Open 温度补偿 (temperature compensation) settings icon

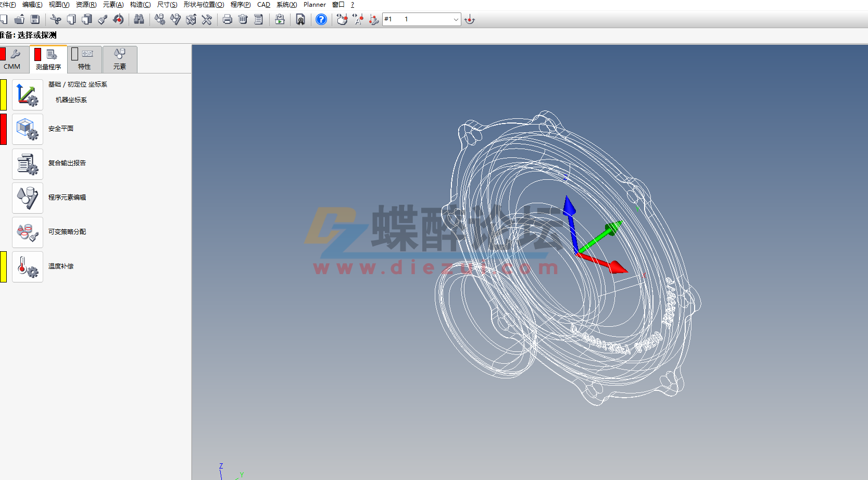click(27, 266)
